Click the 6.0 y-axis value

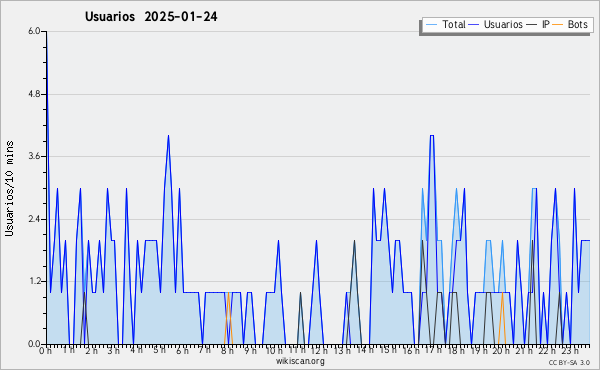(34, 31)
